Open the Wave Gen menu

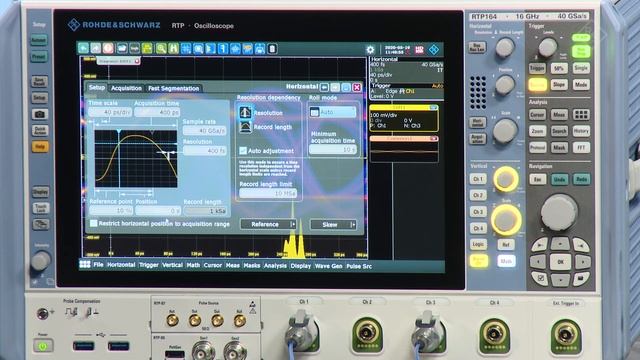329,266
